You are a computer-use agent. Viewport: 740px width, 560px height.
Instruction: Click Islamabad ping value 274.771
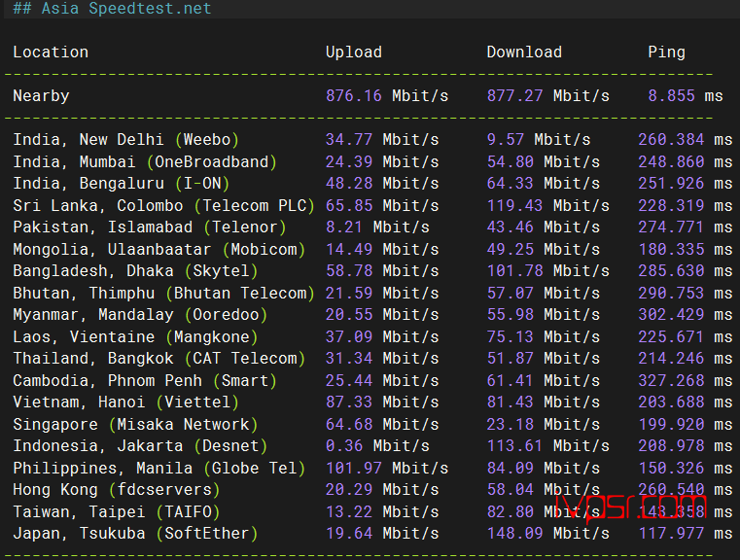click(671, 227)
